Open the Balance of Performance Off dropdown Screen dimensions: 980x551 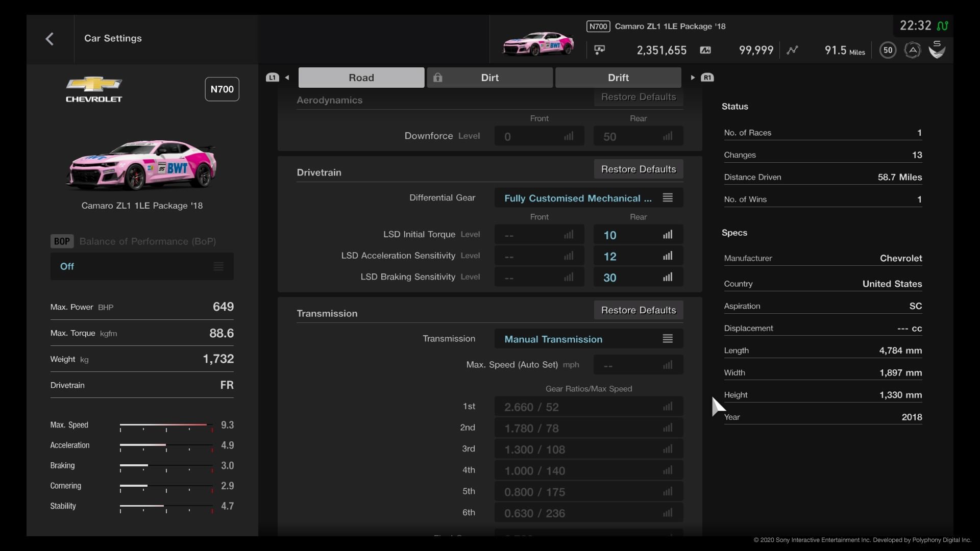pyautogui.click(x=142, y=266)
